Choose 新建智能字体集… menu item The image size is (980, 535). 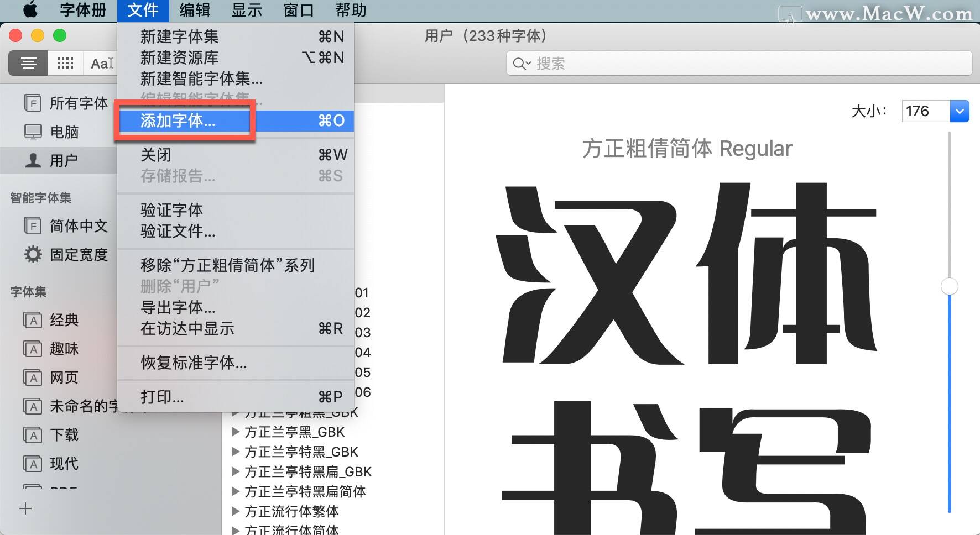[236, 78]
